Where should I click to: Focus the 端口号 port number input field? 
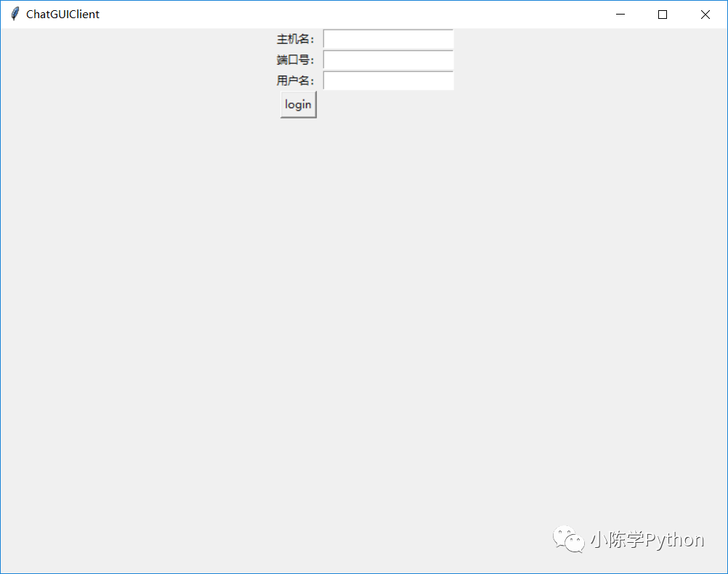[x=388, y=60]
